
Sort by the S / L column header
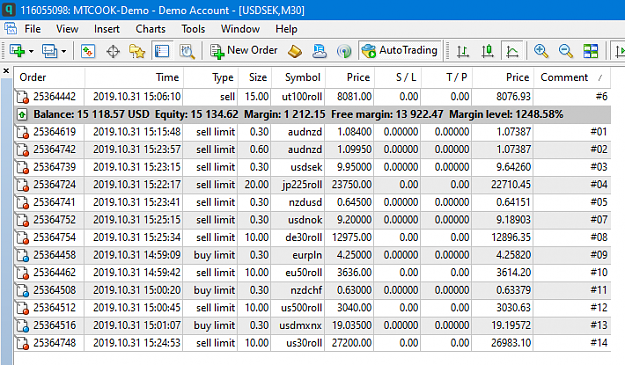click(397, 77)
